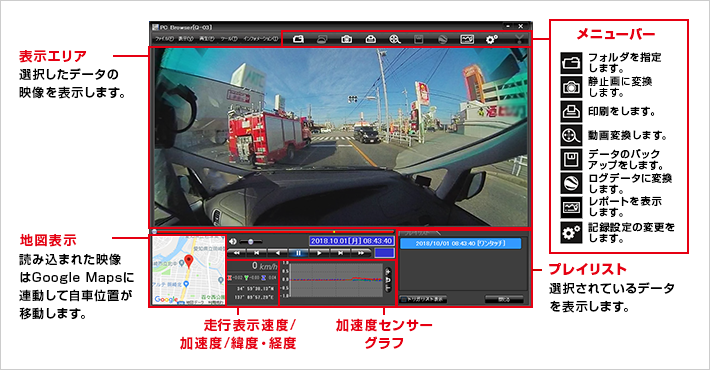Viewport: 710px width, 370px height.
Task: Click the yellow marker on seek bar
Action: pyautogui.click(x=334, y=231)
